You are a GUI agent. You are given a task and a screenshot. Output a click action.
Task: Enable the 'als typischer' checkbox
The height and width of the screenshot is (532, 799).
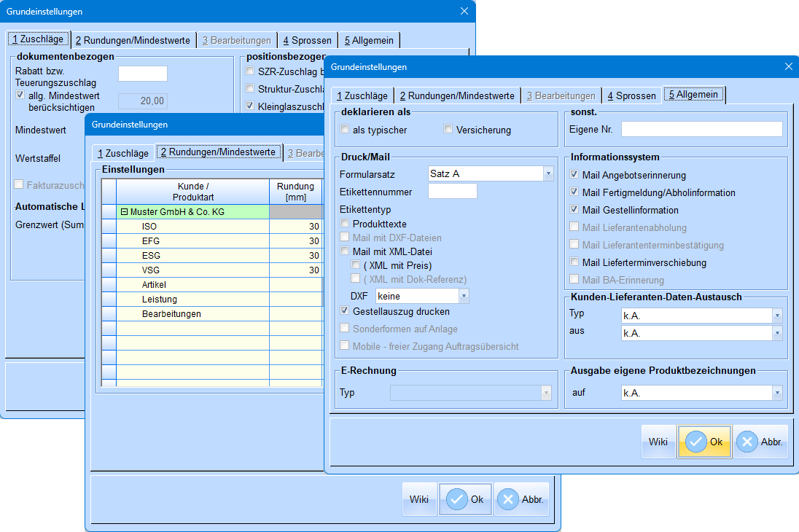click(x=345, y=130)
